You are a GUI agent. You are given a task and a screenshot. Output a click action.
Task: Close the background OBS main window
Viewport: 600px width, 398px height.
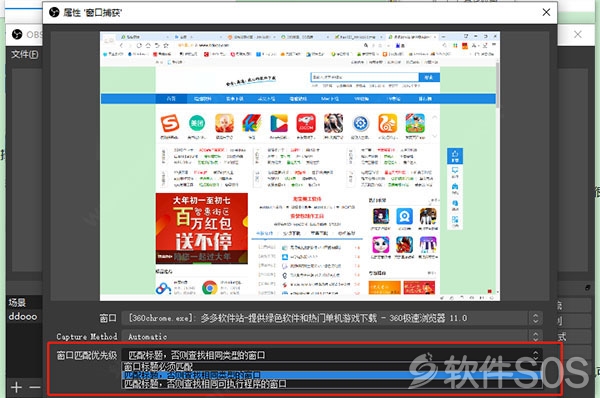point(578,34)
